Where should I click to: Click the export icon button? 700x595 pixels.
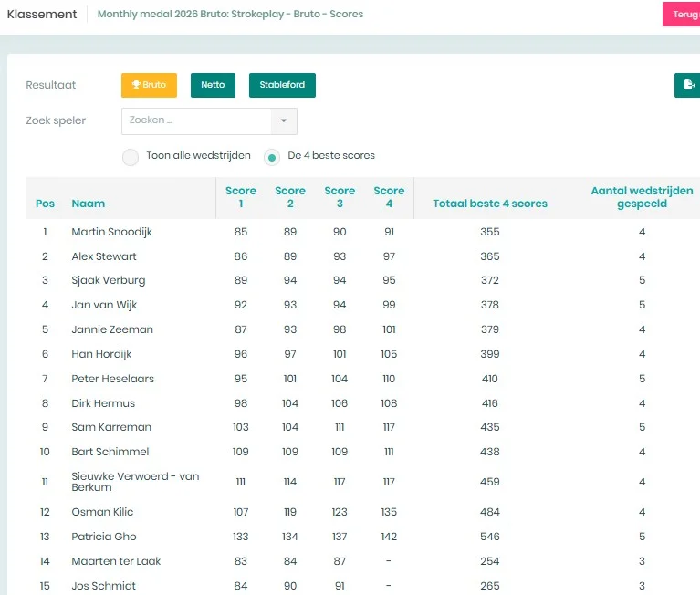click(x=687, y=85)
